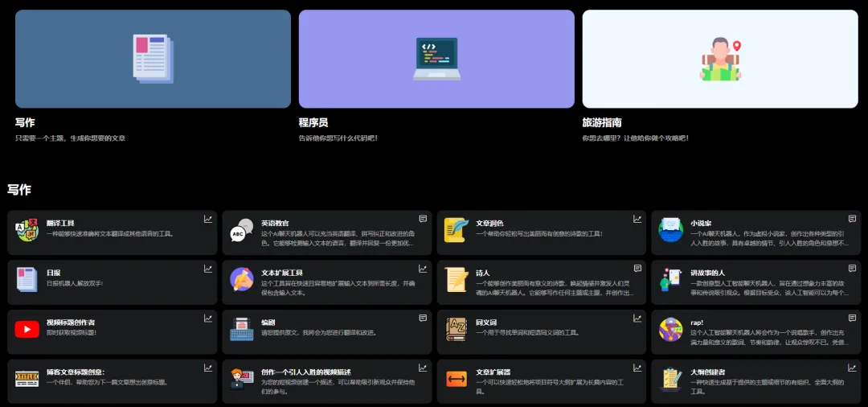Viewport: 868px width, 407px height.
Task: Click the 写作 section heading above the cards
Action: click(x=18, y=190)
